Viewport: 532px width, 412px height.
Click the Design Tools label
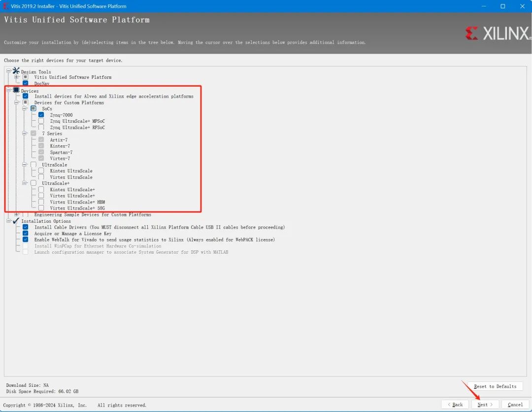pos(36,72)
